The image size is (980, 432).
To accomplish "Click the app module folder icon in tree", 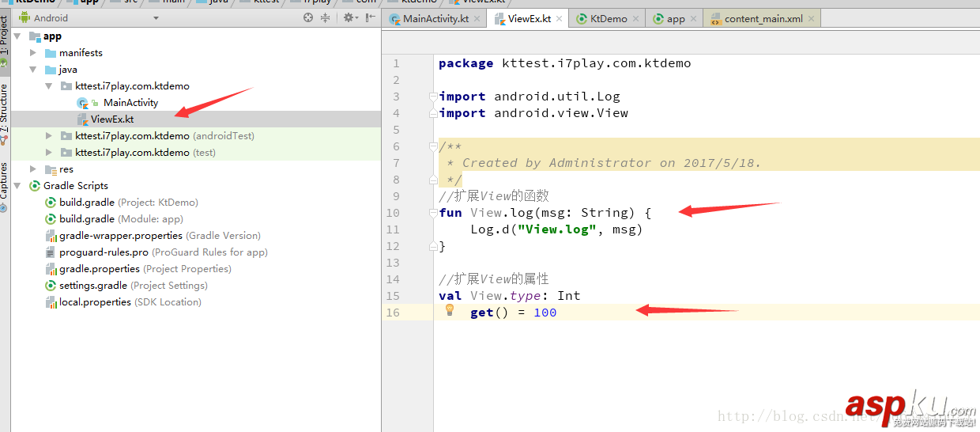I will (35, 36).
